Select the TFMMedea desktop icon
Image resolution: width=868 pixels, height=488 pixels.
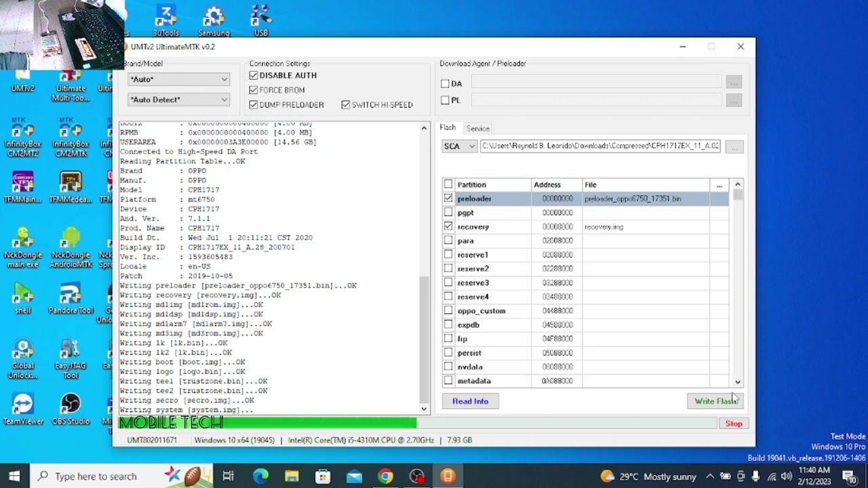(x=71, y=188)
